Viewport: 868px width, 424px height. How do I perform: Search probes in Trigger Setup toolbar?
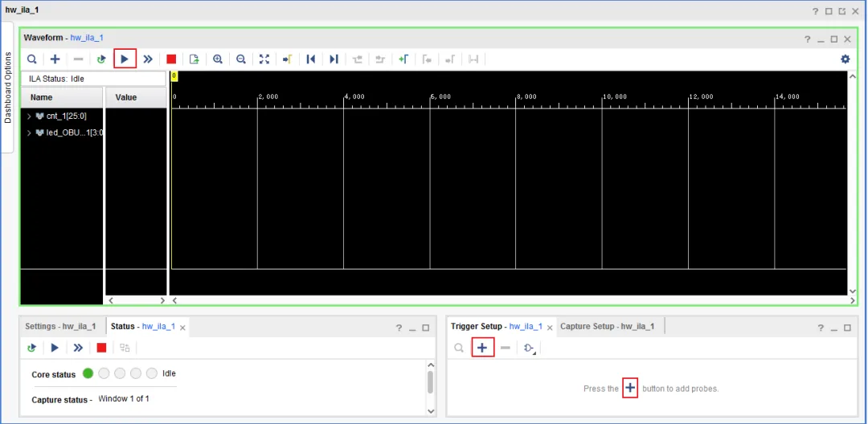[x=459, y=348]
